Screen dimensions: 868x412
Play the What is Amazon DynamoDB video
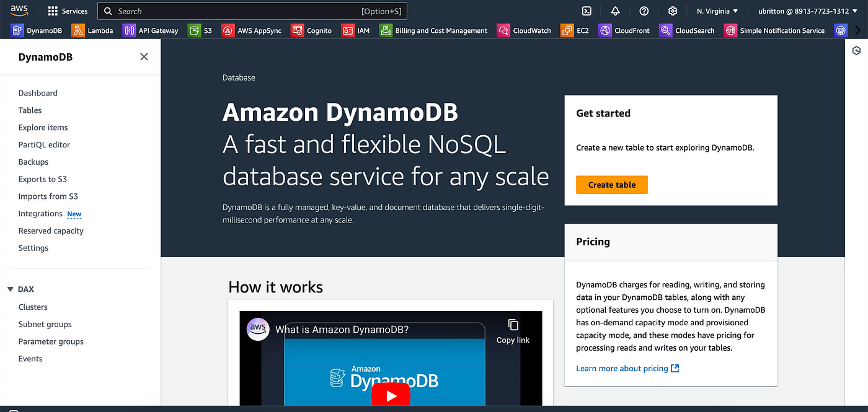391,395
